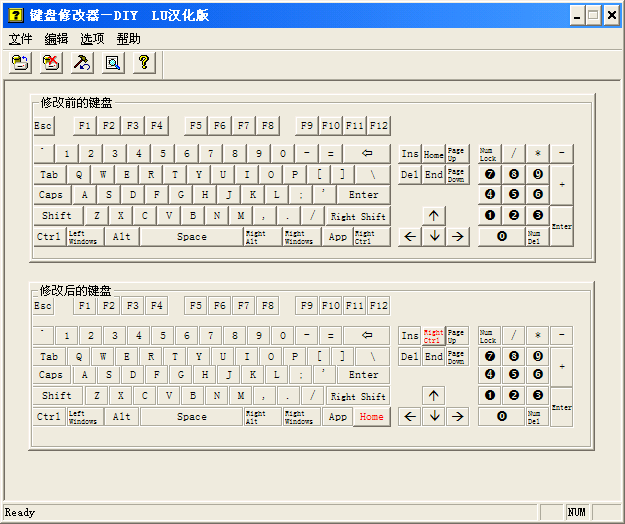
Task: Click the Esc key on the top keyboard
Action: coord(43,126)
